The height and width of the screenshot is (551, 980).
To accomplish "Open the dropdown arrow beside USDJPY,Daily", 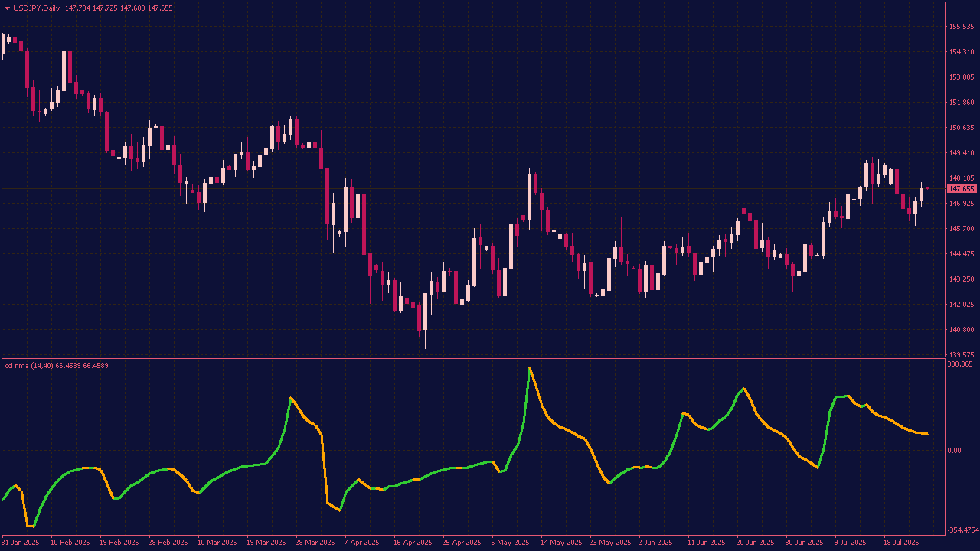I will pyautogui.click(x=7, y=8).
